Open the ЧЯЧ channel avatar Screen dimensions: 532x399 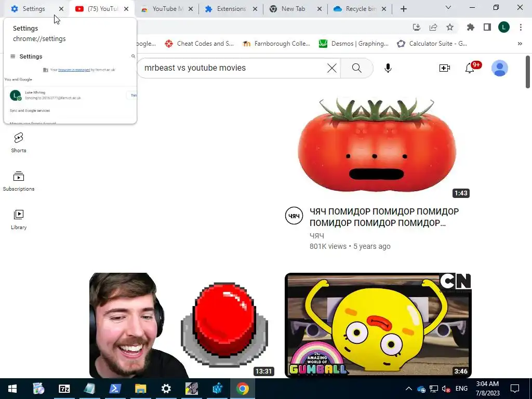tap(294, 216)
